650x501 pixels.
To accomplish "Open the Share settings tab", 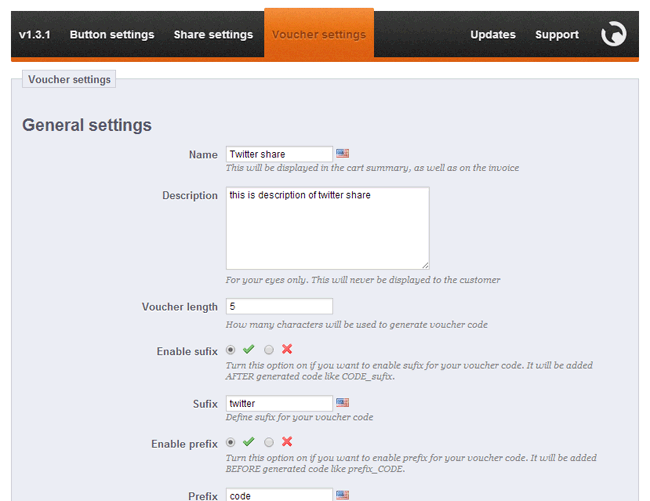I will (x=213, y=34).
